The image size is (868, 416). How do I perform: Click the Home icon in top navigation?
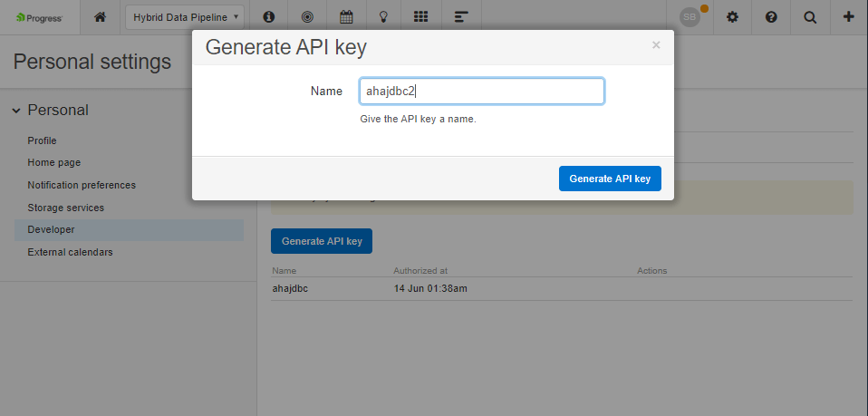100,16
